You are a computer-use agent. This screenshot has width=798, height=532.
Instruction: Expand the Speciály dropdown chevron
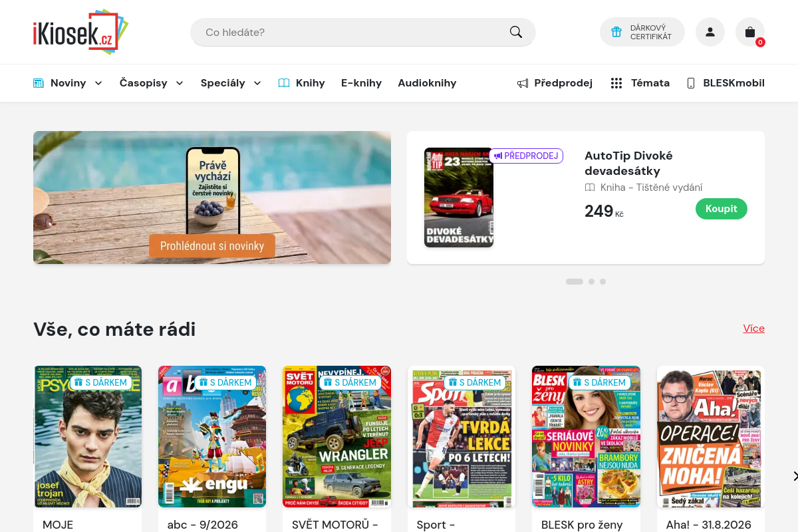tap(257, 83)
